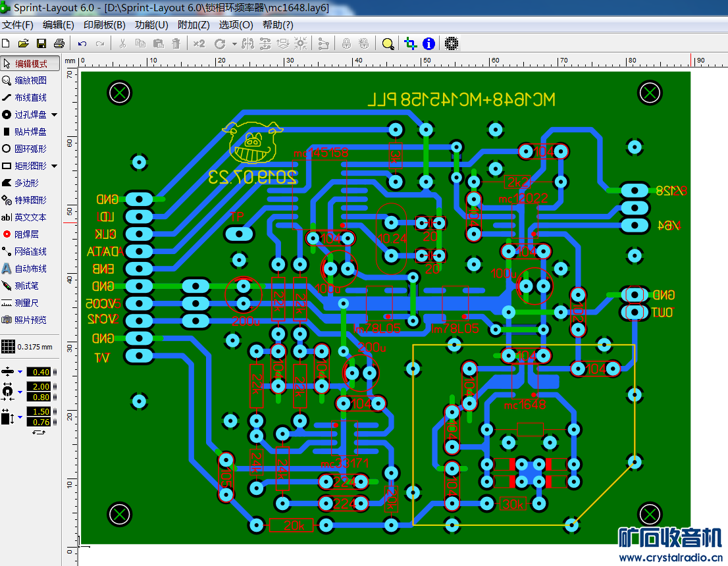Select 矩形图形 rectangle tool

coord(25,167)
